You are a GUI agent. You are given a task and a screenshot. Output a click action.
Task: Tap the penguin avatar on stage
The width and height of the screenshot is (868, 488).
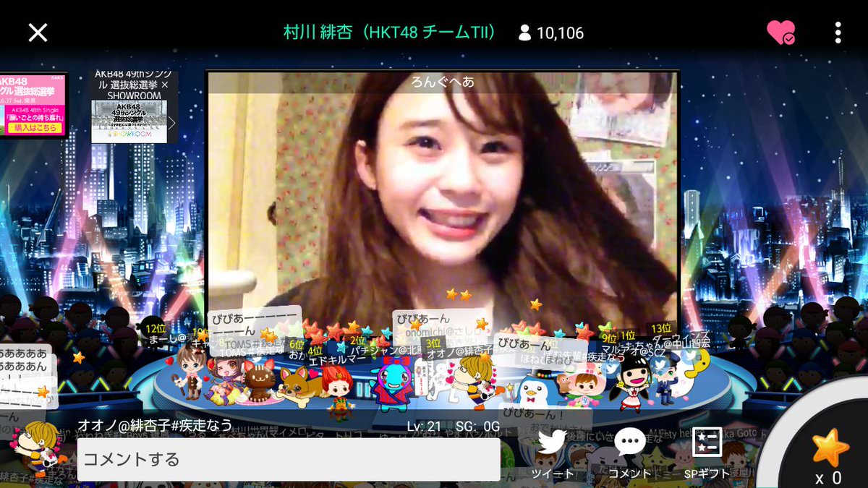[535, 389]
